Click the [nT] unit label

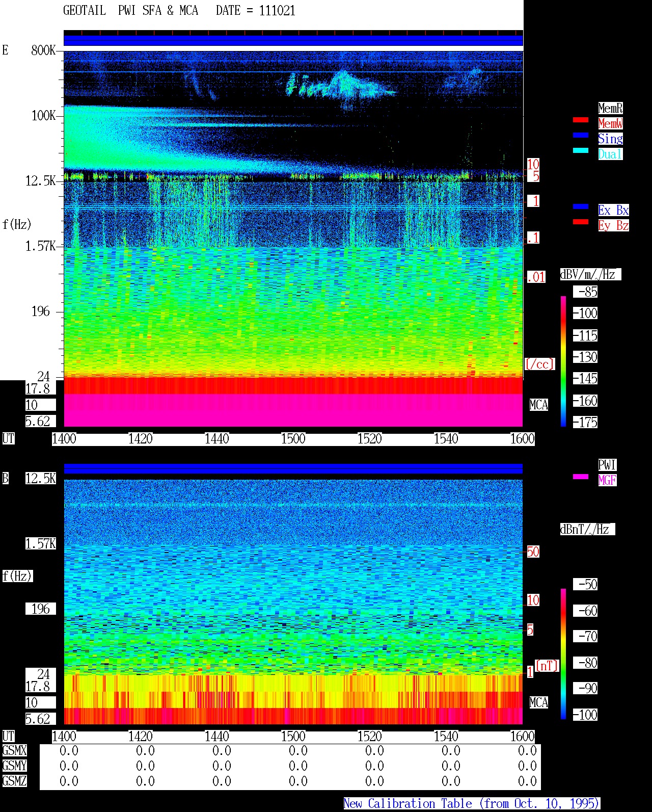point(547,666)
